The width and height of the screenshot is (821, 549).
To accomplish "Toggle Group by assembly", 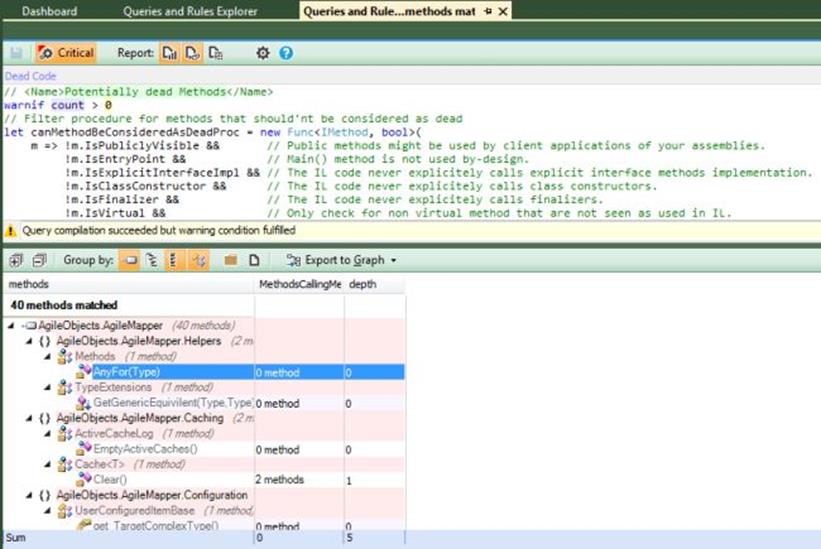I will pos(130,260).
